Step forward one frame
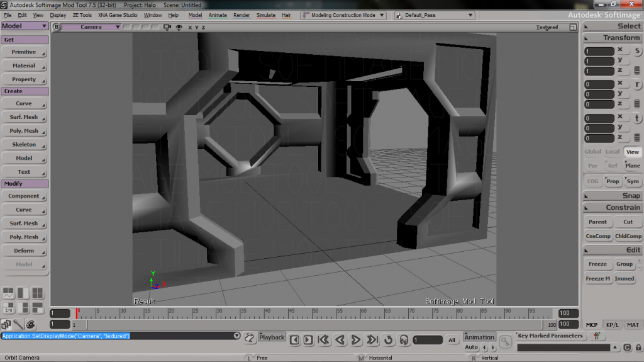 pyautogui.click(x=308, y=340)
